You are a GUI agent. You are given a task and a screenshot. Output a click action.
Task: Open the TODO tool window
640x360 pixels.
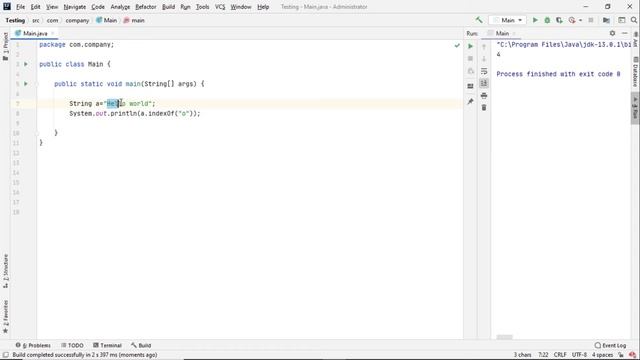point(72,345)
